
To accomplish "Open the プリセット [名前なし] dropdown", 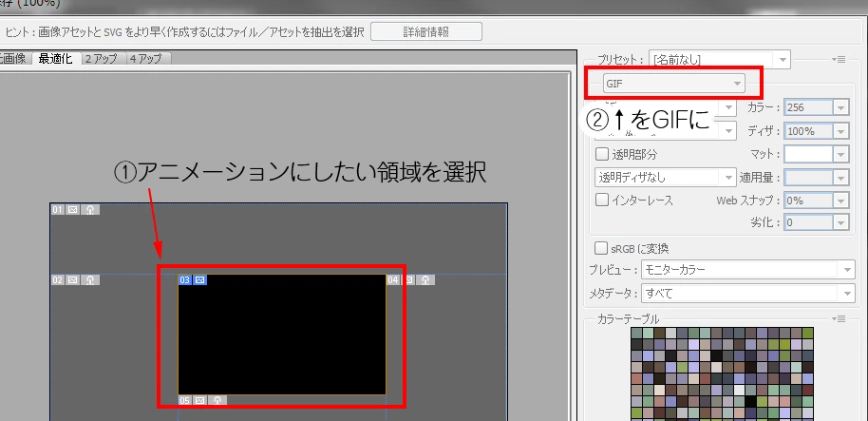I will pyautogui.click(x=720, y=59).
